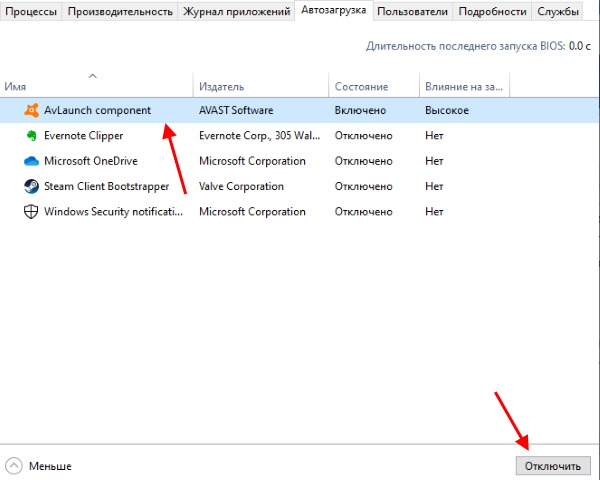The height and width of the screenshot is (480, 600).
Task: Click the Включено status of AvLaunch
Action: [x=360, y=110]
